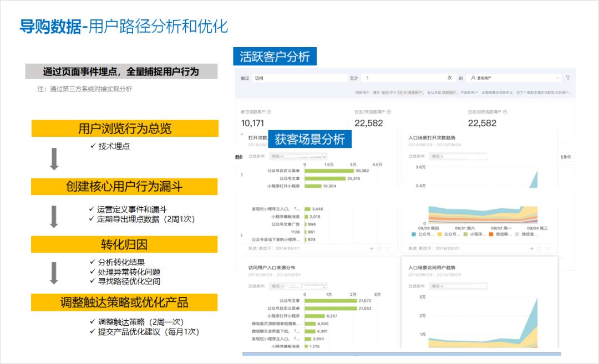The image size is (599, 364).
Task: Click the 创建核心用户行为漏斗 yellow step box
Action: point(124,187)
